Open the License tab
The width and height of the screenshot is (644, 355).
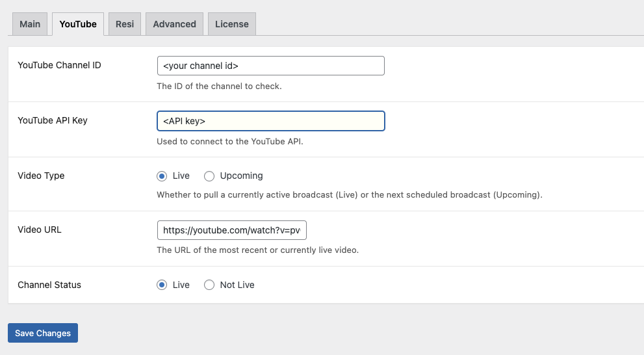coord(232,24)
